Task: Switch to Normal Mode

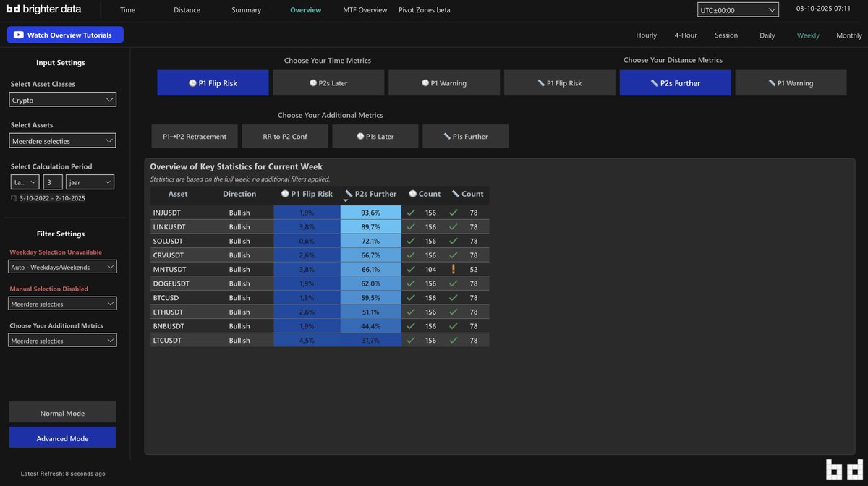Action: (x=62, y=412)
